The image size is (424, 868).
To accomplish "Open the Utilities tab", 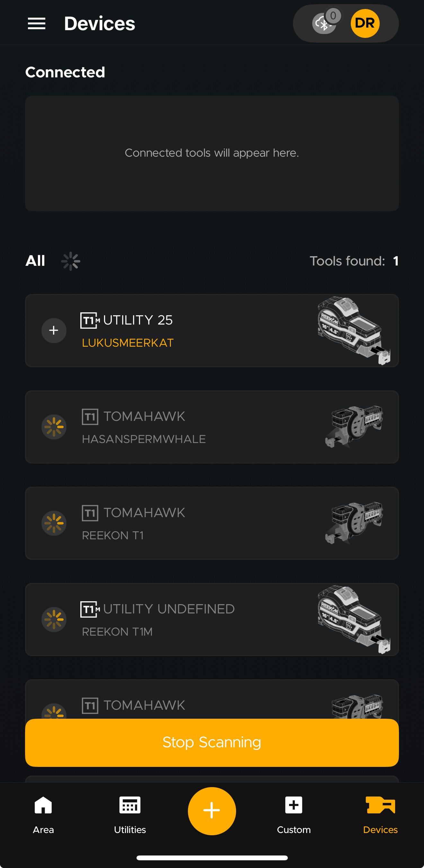I will point(130,814).
